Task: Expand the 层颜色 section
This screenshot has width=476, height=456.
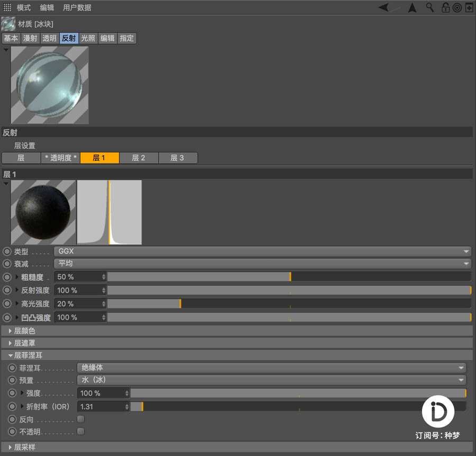Action: click(x=24, y=331)
